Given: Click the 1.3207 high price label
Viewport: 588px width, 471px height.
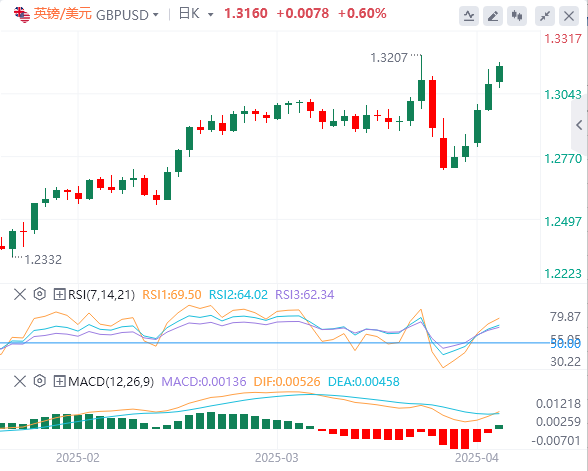Looking at the screenshot, I should 389,58.
